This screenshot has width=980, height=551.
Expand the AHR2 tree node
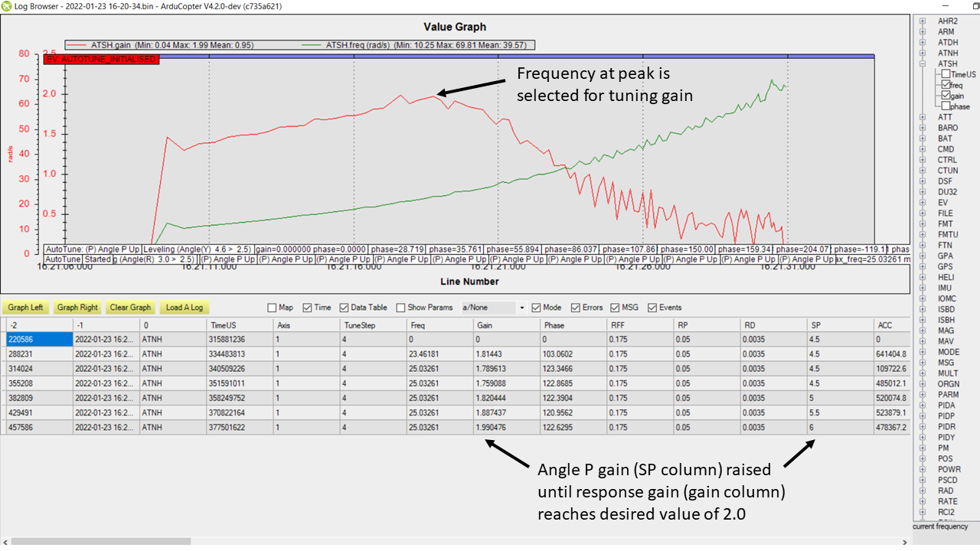[923, 21]
